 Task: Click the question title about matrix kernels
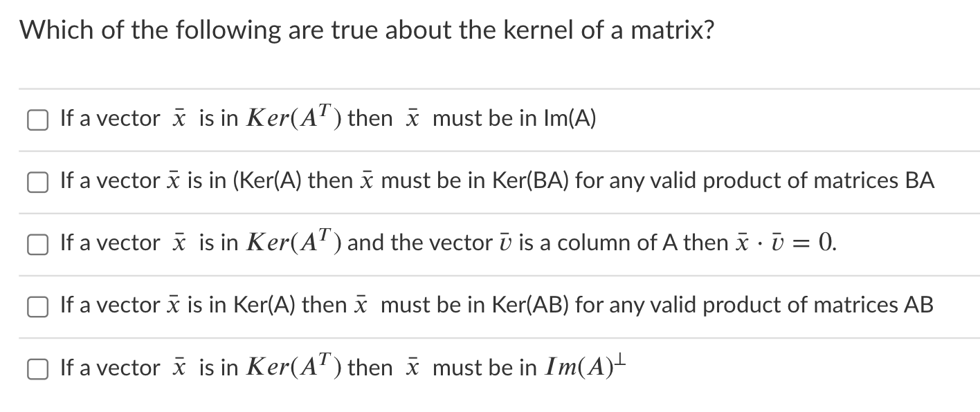367,29
